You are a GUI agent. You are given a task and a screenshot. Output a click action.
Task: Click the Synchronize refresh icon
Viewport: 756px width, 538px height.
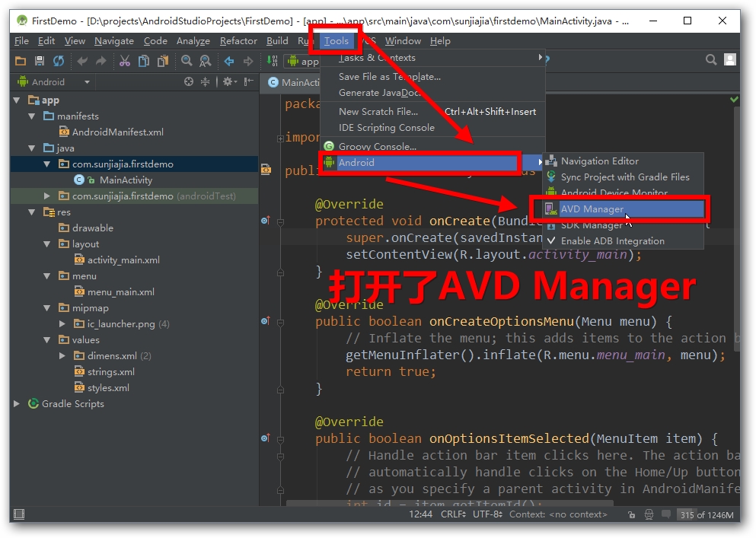59,61
